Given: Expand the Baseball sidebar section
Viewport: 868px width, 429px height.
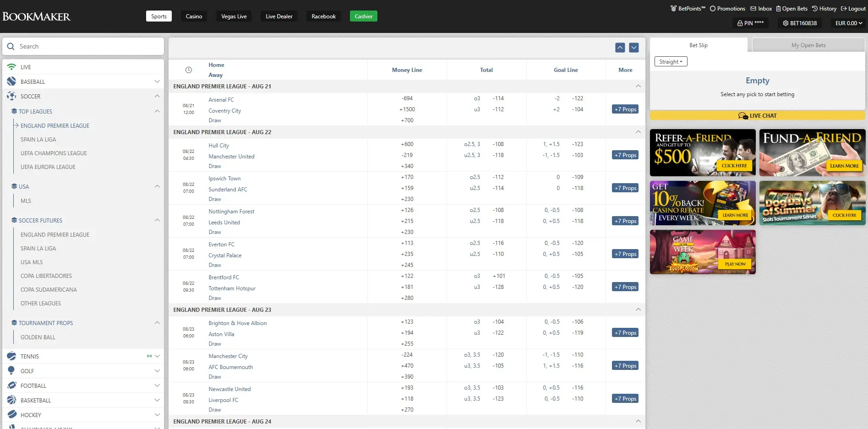Looking at the screenshot, I should pyautogui.click(x=157, y=81).
